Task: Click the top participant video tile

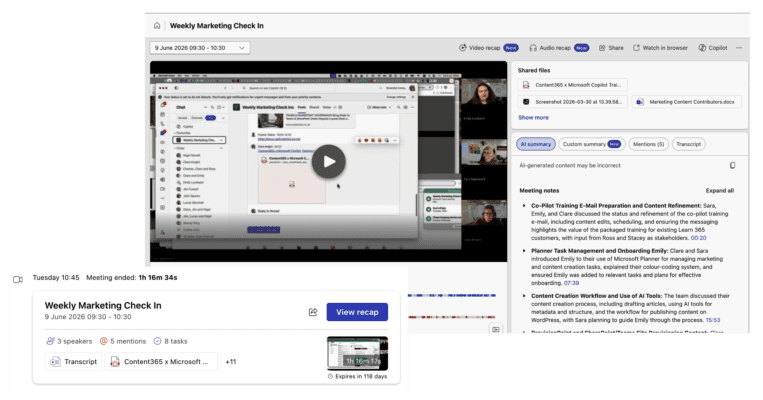Action: (484, 100)
